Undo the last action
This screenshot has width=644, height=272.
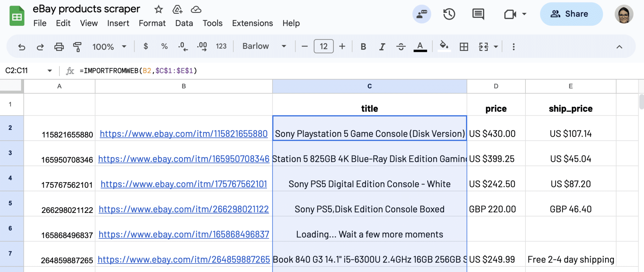(22, 47)
